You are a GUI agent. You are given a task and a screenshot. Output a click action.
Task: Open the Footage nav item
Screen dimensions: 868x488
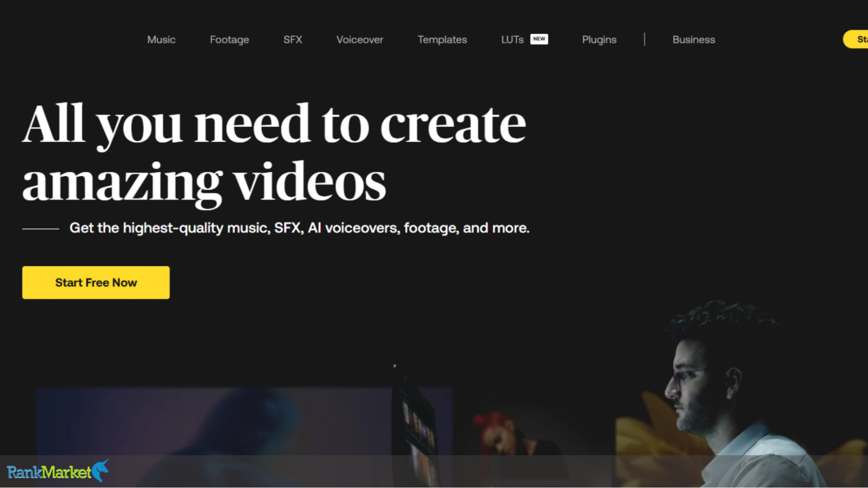point(229,39)
